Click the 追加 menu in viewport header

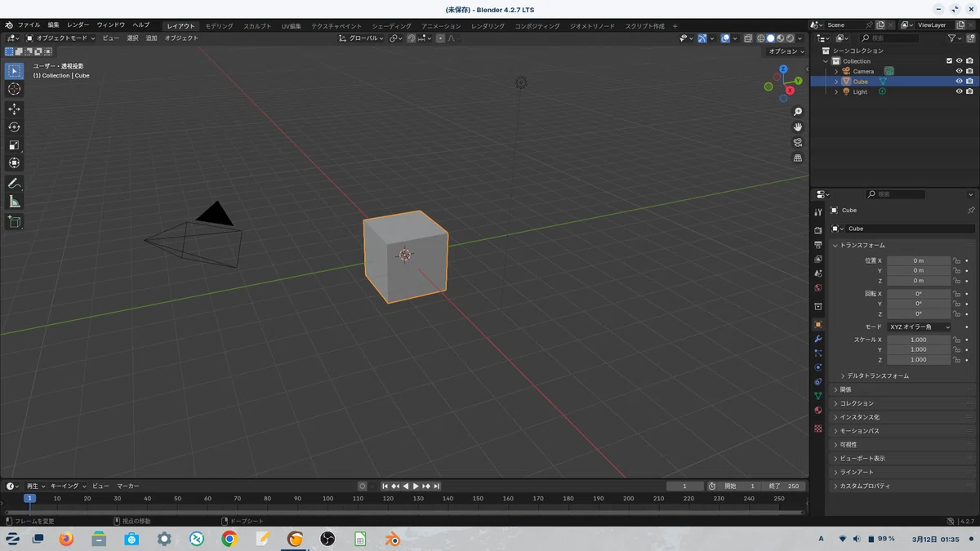[x=151, y=38]
